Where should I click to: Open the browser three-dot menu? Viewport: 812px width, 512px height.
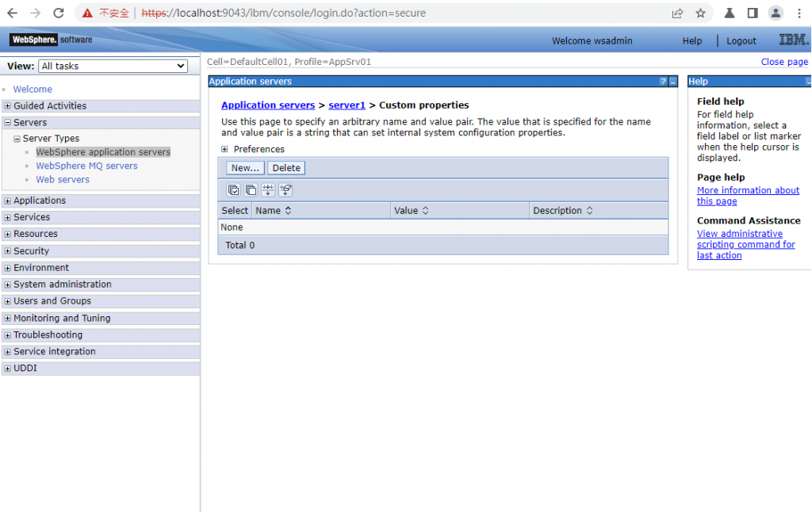(799, 13)
